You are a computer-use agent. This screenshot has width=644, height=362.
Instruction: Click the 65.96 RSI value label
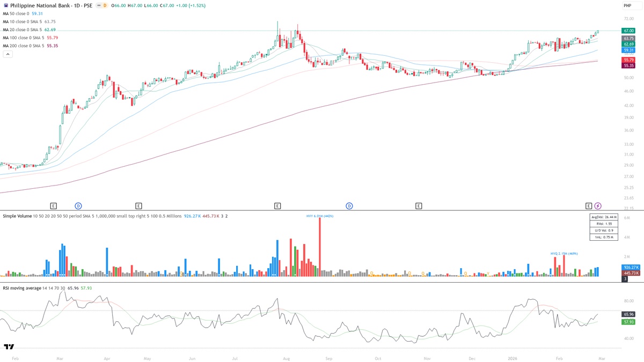click(x=628, y=314)
